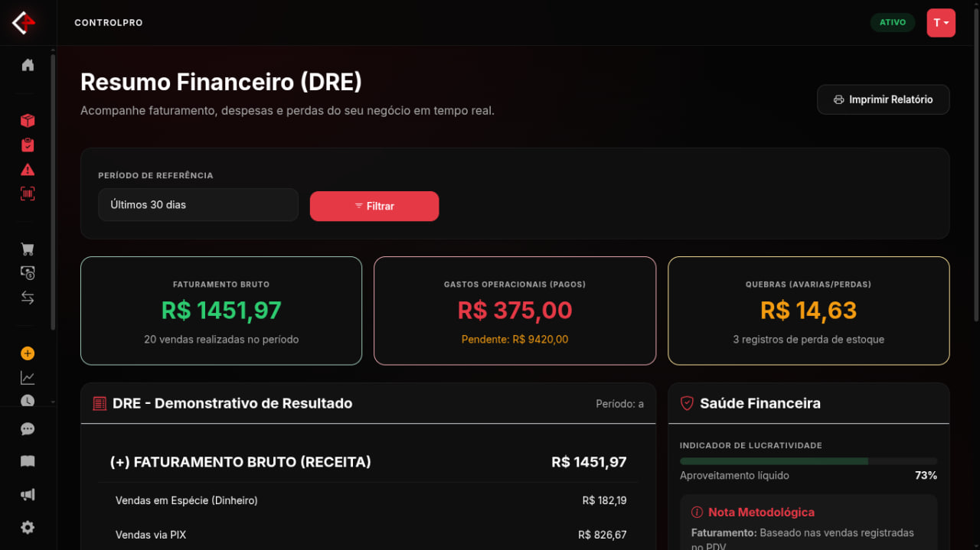Click the 73% percentage value
Viewport: 980px width, 550px height.
pos(926,476)
